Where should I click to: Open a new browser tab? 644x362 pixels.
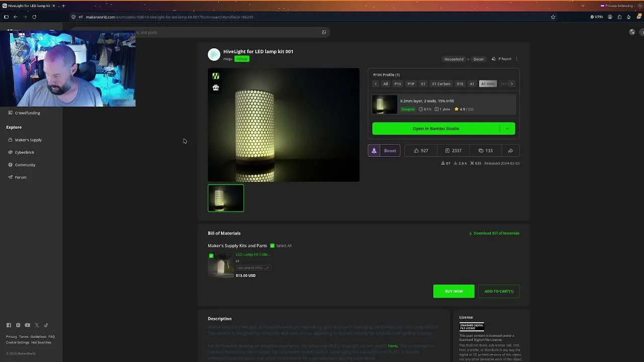(63, 6)
